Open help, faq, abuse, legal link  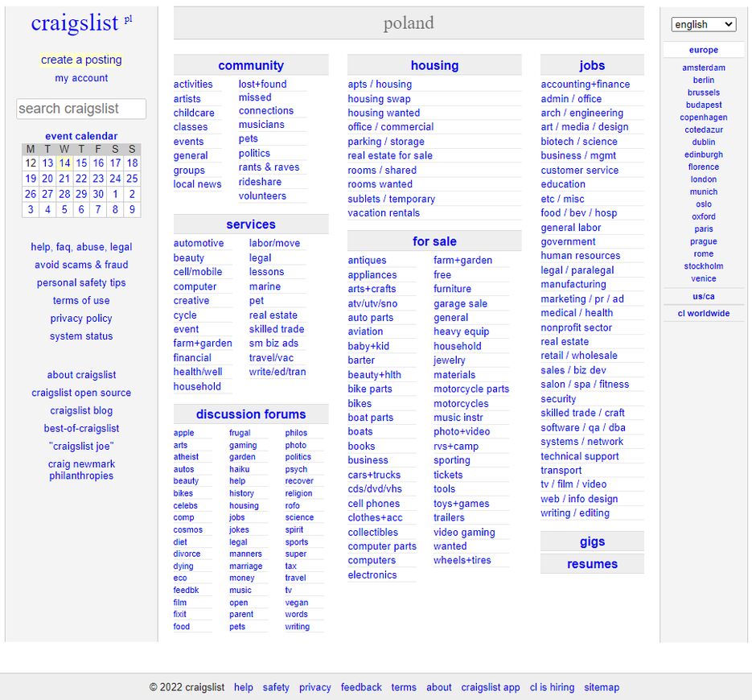point(81,246)
